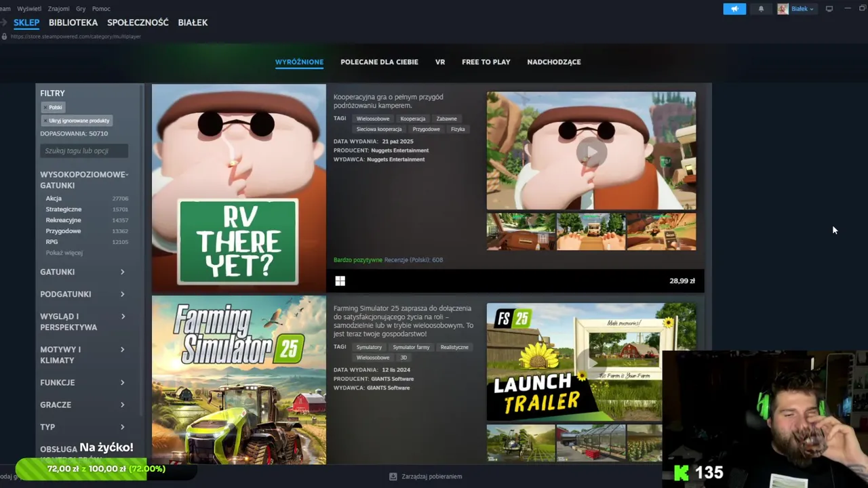
Task: Click the store URL address text
Action: 76,37
